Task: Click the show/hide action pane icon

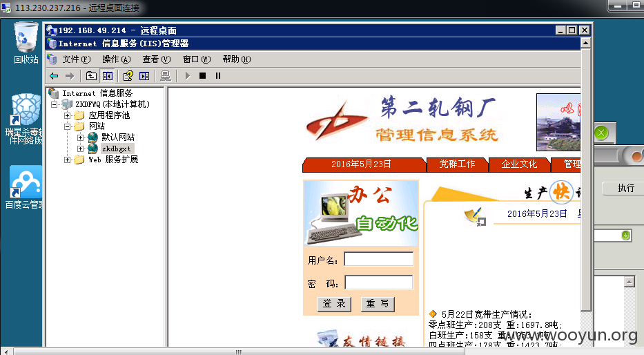Action: [x=144, y=75]
